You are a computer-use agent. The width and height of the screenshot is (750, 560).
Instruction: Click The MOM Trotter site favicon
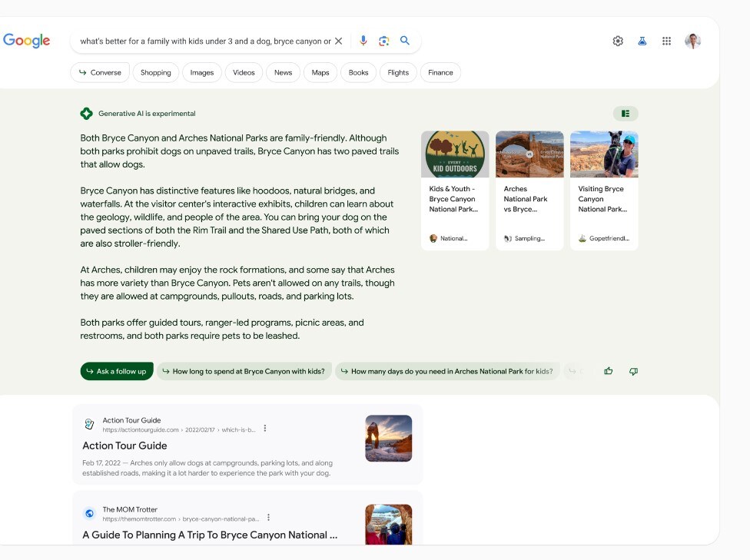click(x=89, y=514)
